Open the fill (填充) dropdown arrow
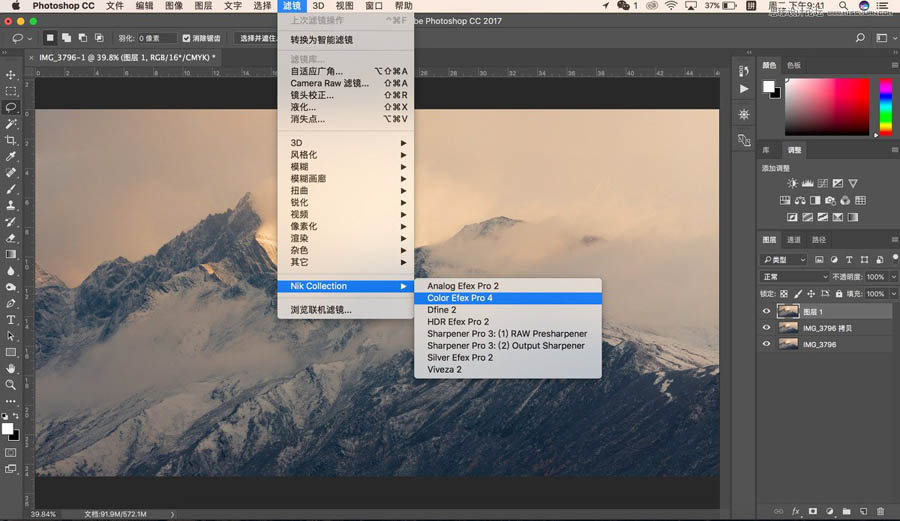Screen dimensions: 900x521 893,294
